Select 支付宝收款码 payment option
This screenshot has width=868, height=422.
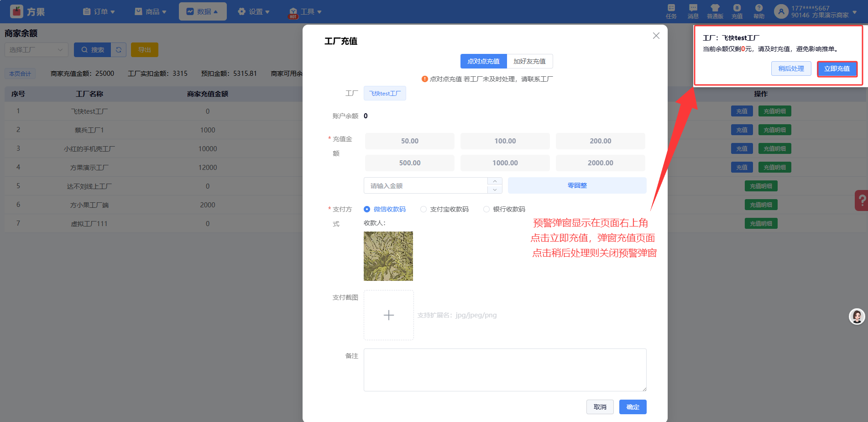424,209
